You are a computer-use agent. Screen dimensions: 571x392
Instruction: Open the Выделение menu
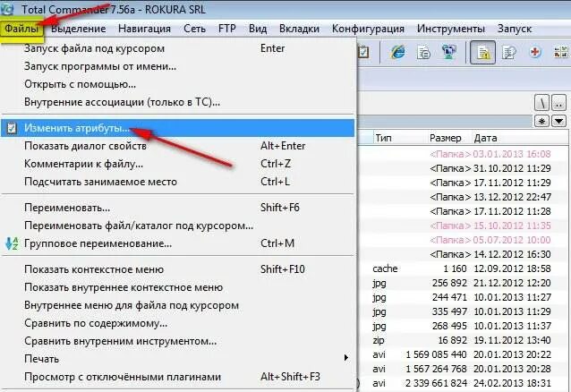[78, 29]
